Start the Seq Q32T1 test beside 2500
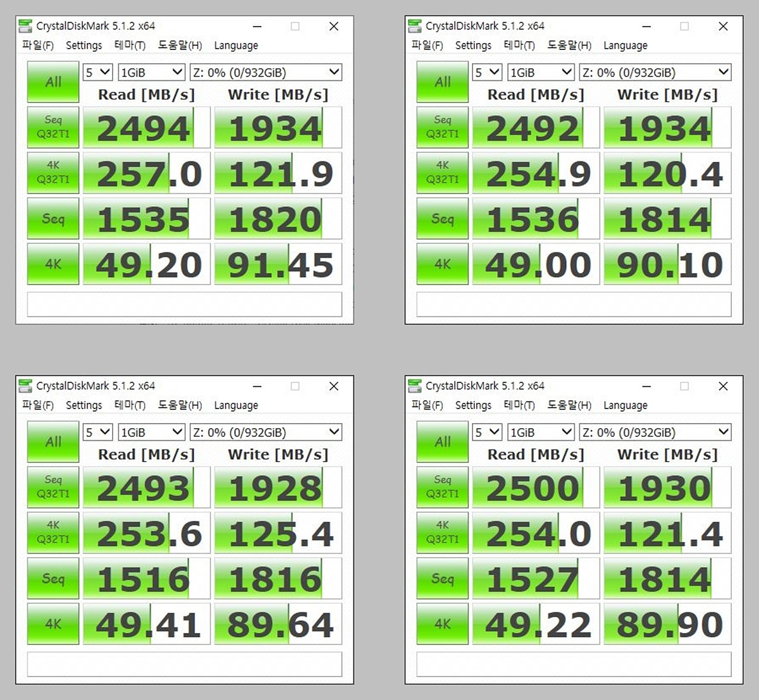Image resolution: width=759 pixels, height=700 pixels. 443,487
